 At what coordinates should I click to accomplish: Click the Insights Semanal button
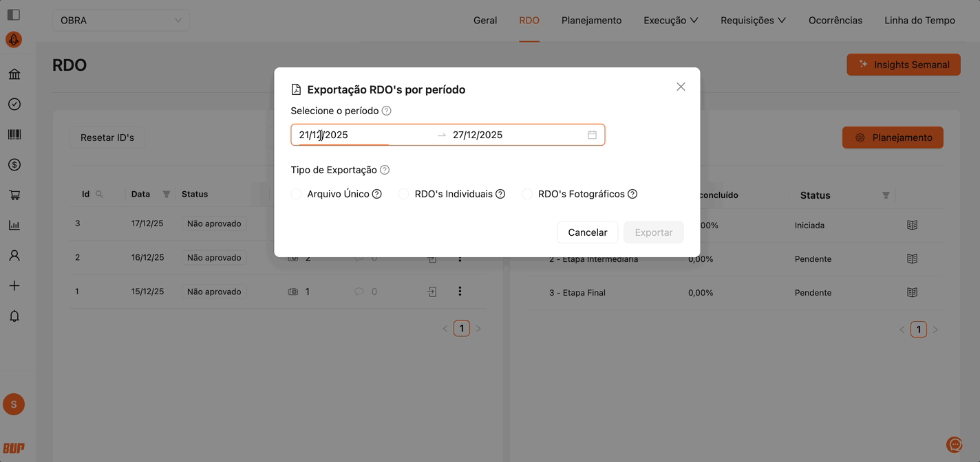coord(903,65)
